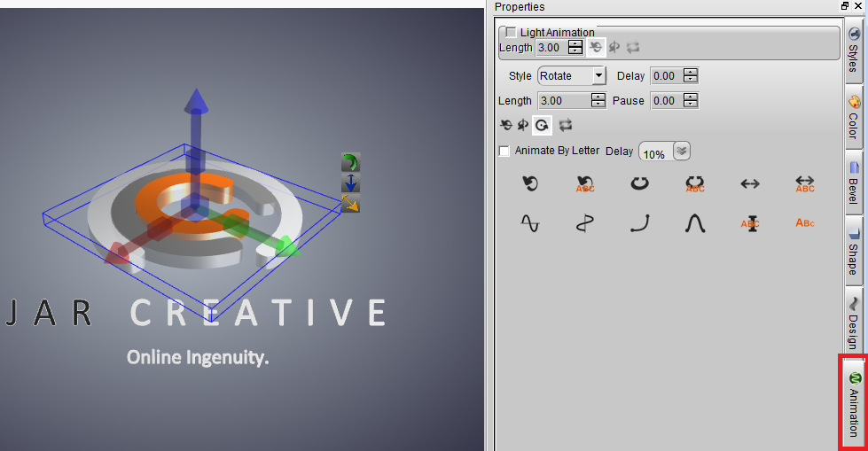Viewport: 868px width, 451px height.
Task: Click the blue upward axis arrow handle
Action: 196,101
